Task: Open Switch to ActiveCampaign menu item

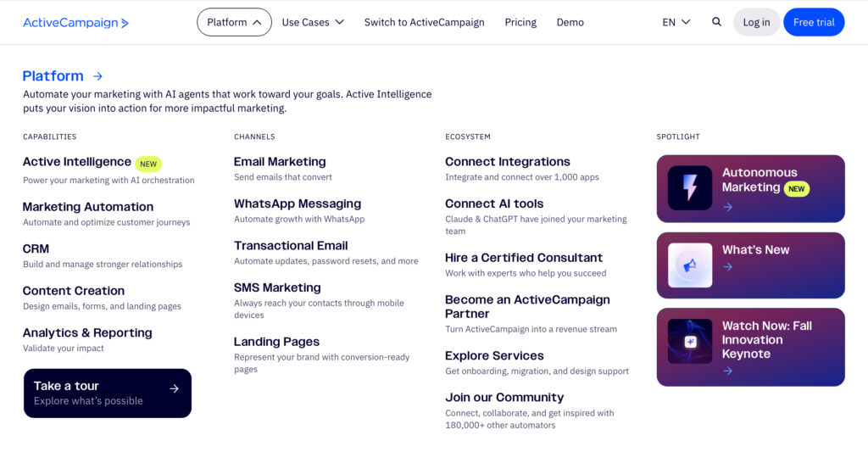Action: (424, 22)
